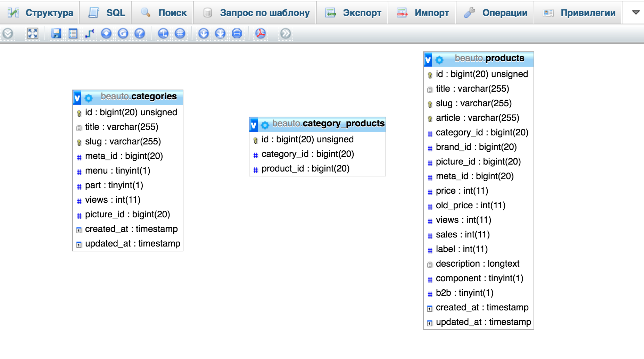Click 'views : int(11)' in the products table

coord(479,220)
